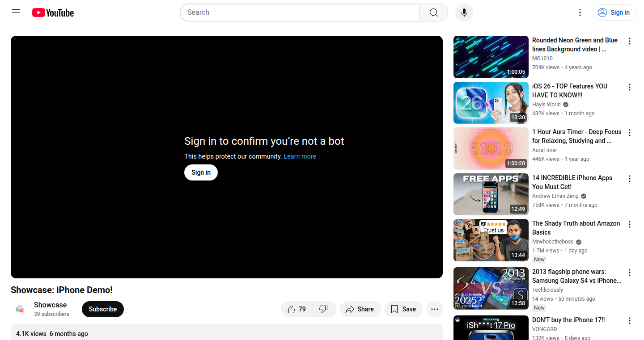Open the Showcase channel avatar
The height and width of the screenshot is (340, 644).
(20, 309)
